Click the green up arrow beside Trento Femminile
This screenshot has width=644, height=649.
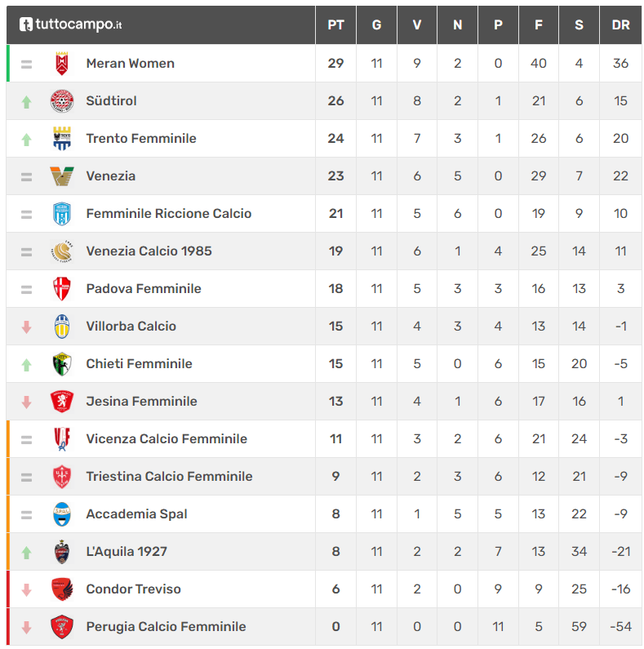click(26, 140)
